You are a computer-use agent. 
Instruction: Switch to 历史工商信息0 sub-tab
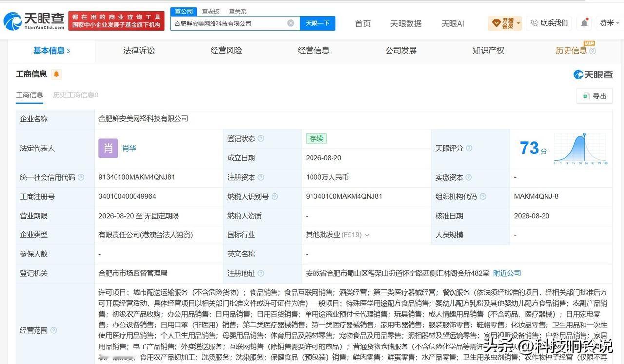(x=76, y=96)
